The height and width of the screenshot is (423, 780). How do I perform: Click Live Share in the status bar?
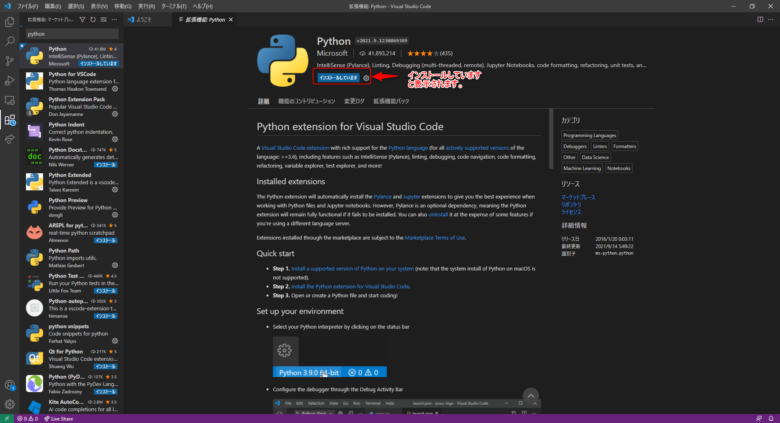(59, 419)
